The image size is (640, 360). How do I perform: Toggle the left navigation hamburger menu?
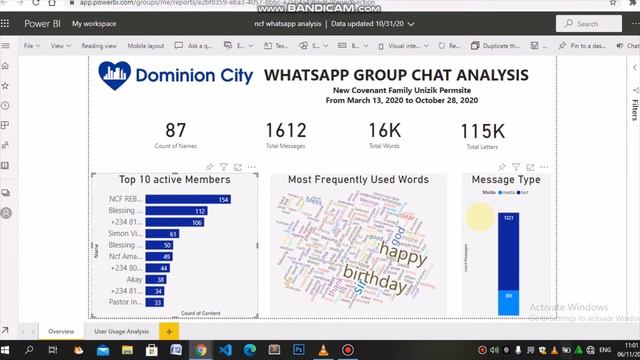[6, 46]
